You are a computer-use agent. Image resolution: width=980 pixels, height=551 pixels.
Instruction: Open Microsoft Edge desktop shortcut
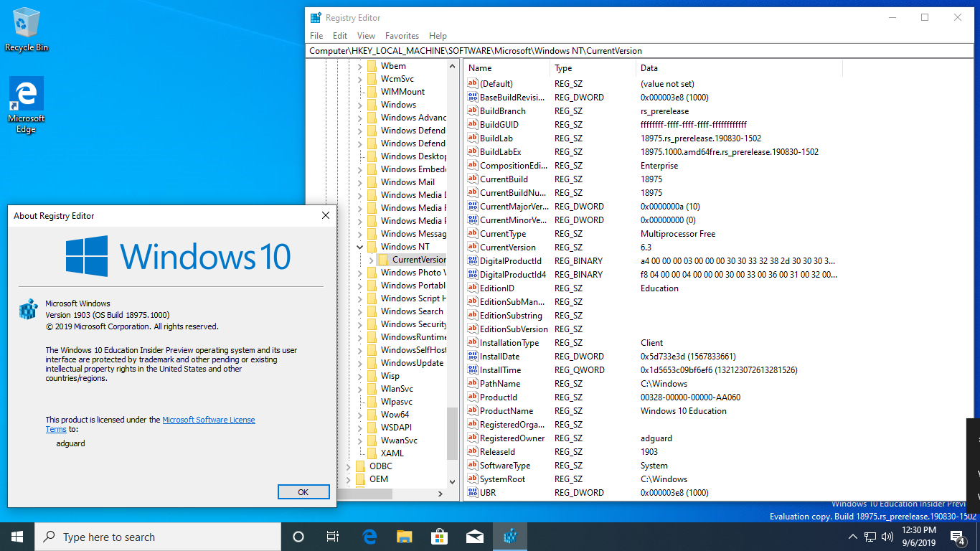pos(27,105)
